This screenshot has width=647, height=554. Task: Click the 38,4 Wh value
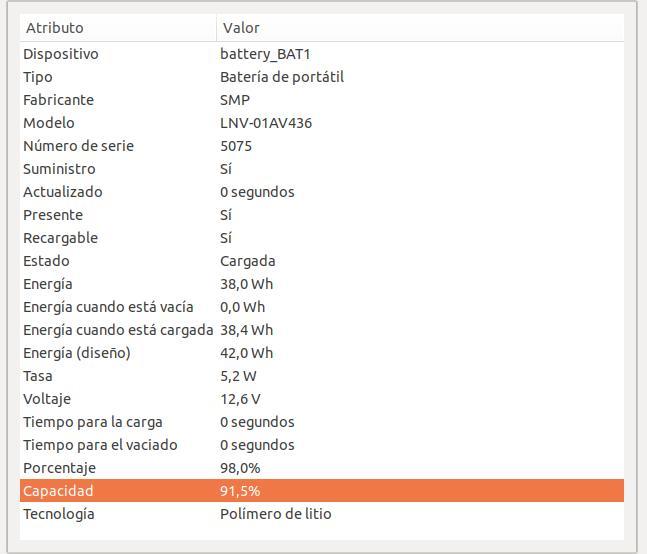click(x=246, y=330)
